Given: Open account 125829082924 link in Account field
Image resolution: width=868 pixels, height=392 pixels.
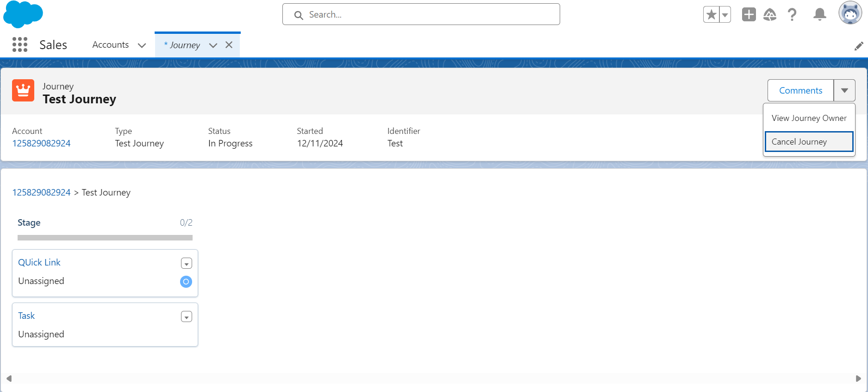Looking at the screenshot, I should click(41, 143).
